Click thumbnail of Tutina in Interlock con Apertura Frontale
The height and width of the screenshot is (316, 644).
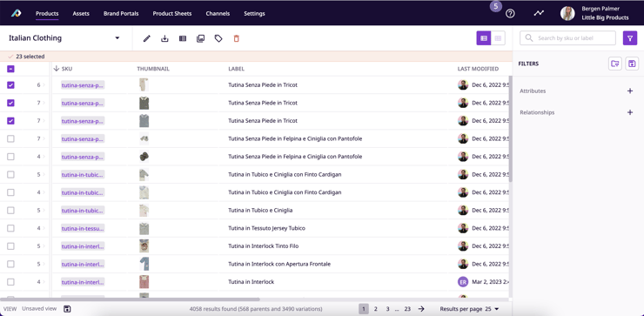[144, 264]
